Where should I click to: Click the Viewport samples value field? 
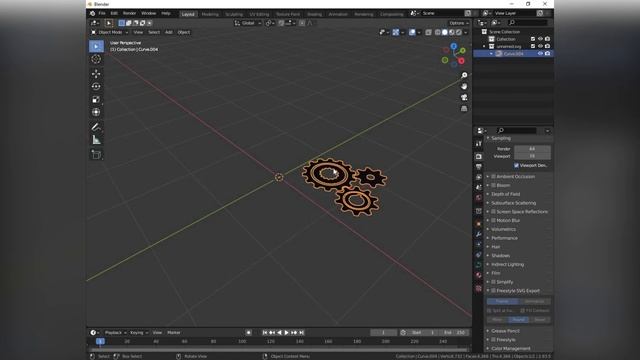click(x=532, y=156)
